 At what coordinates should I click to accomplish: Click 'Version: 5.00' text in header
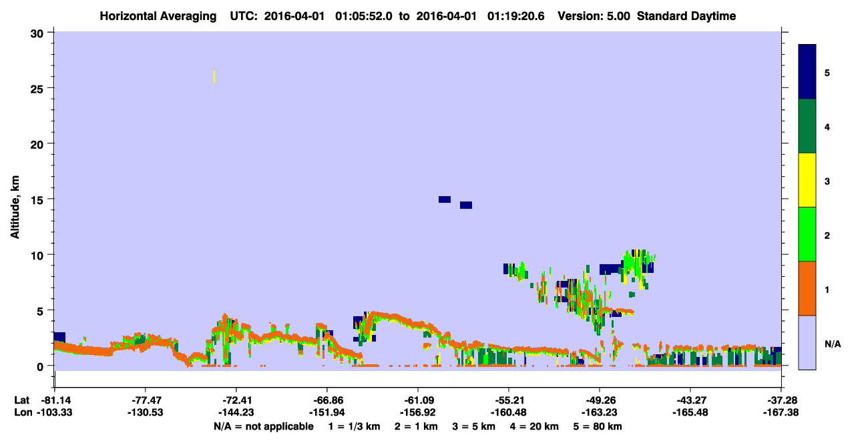point(594,16)
